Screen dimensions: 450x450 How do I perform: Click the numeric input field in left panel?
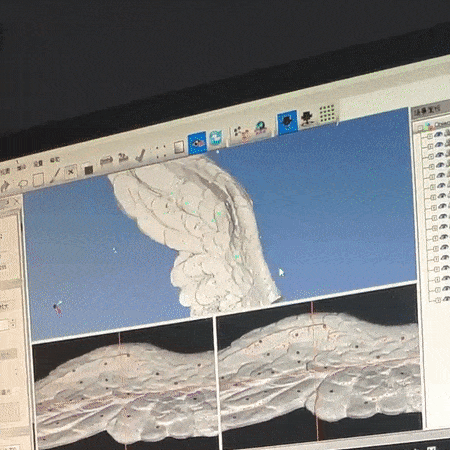(x=5, y=325)
